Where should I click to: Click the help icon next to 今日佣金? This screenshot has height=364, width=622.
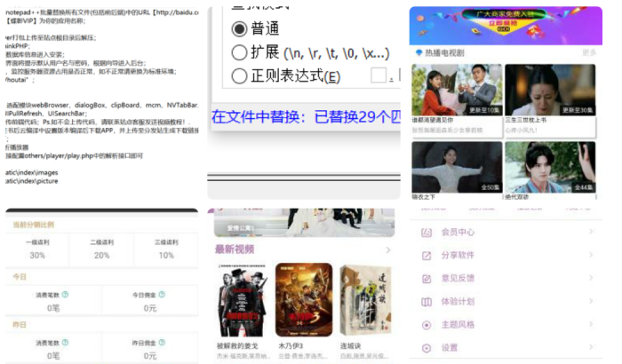(162, 295)
